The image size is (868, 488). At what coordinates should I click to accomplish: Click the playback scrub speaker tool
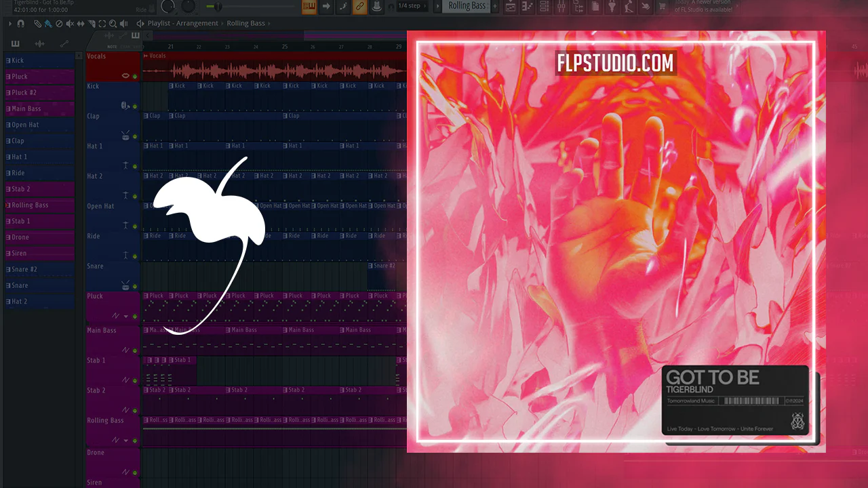[x=124, y=24]
